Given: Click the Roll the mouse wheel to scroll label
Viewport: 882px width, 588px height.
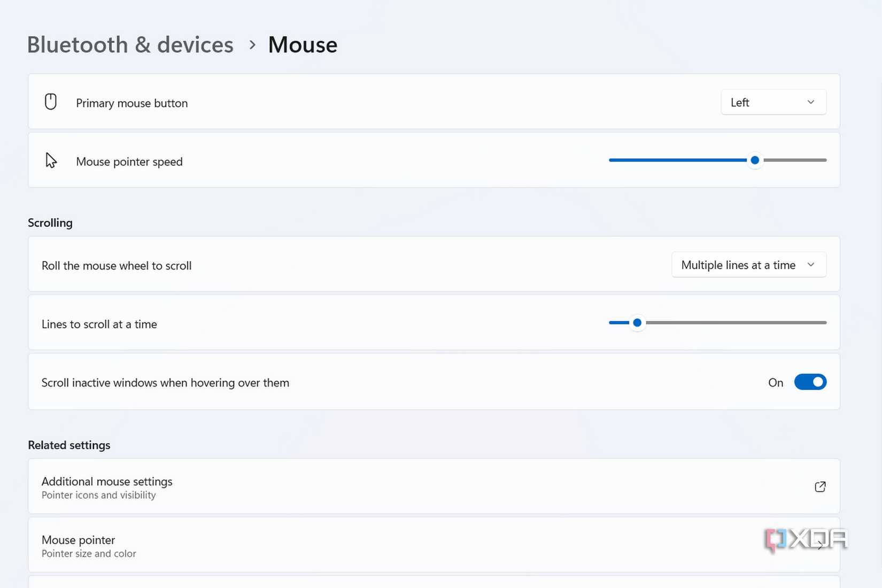Looking at the screenshot, I should click(117, 266).
